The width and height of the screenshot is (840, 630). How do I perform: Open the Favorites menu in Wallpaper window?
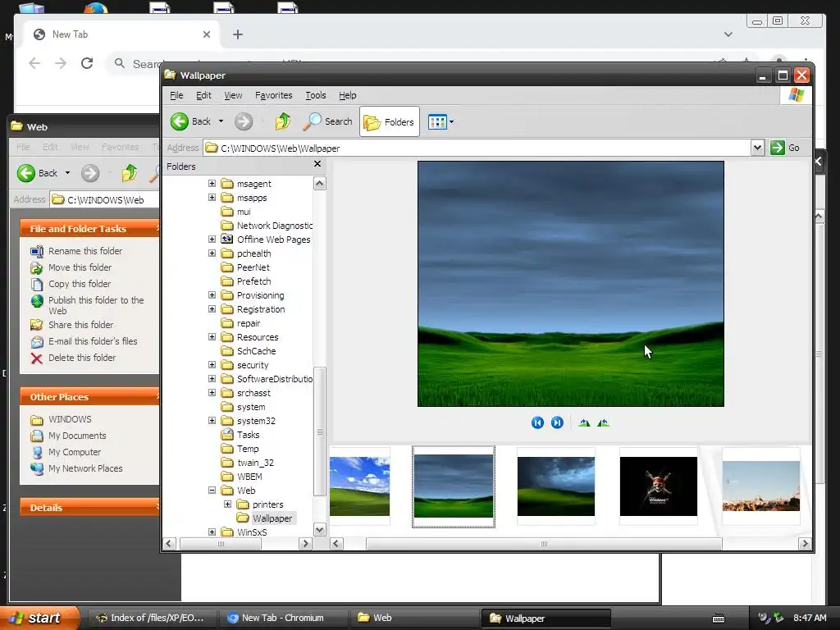click(x=274, y=95)
